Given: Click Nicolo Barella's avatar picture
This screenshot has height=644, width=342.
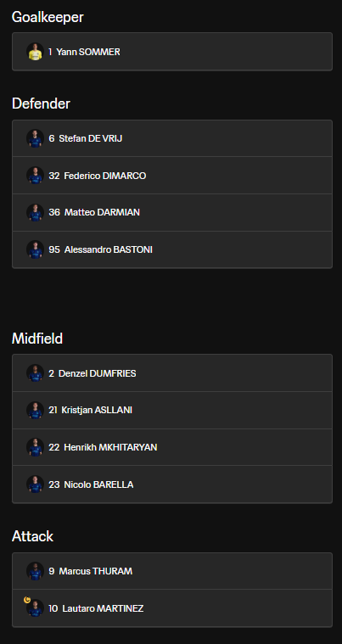Looking at the screenshot, I should [x=36, y=484].
